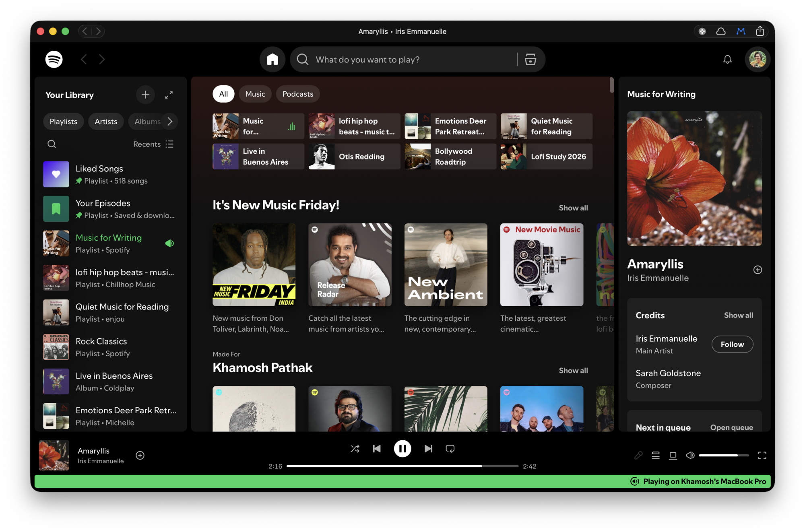The width and height of the screenshot is (805, 532).
Task: Switch to the Podcasts filter tab
Action: (298, 94)
